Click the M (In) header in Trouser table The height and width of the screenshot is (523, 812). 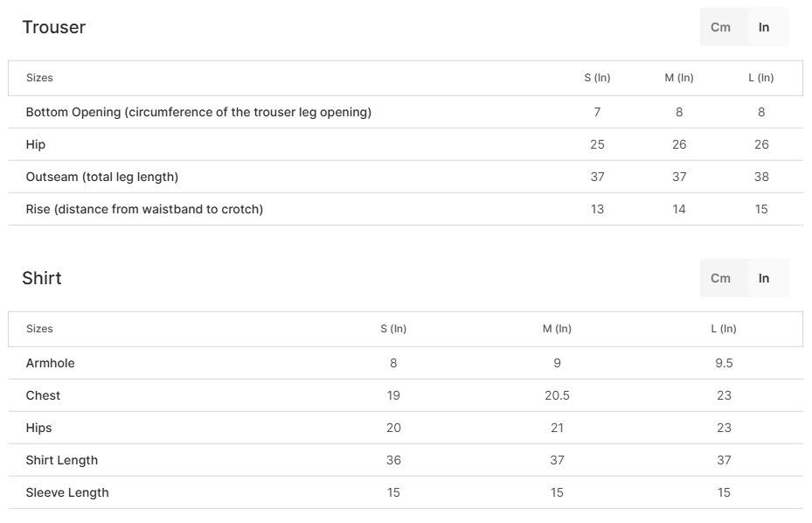tap(679, 78)
